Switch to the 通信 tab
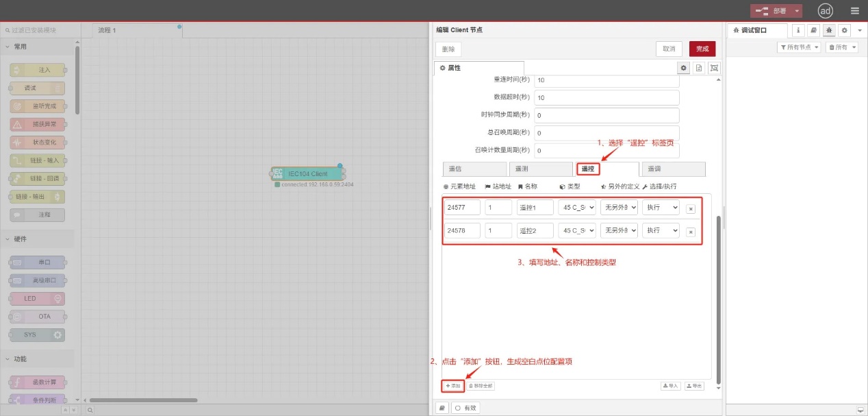Image resolution: width=868 pixels, height=416 pixels. click(474, 169)
